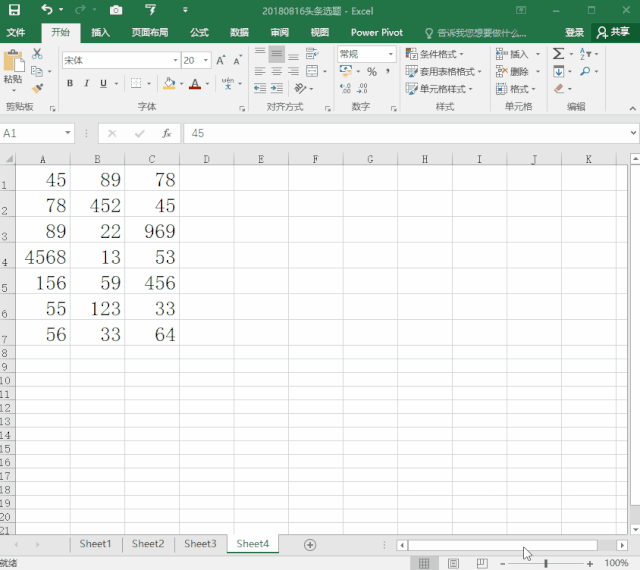The width and height of the screenshot is (640, 570).
Task: Click the camera screenshot icon in title bar
Action: [x=116, y=10]
